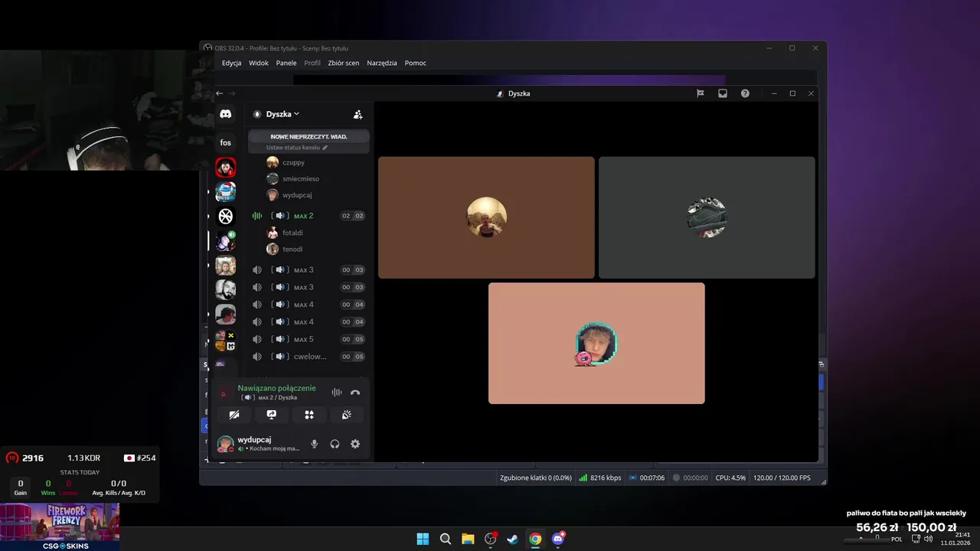The image size is (980, 551).
Task: Toggle Discord headphones deafen
Action: click(x=335, y=444)
